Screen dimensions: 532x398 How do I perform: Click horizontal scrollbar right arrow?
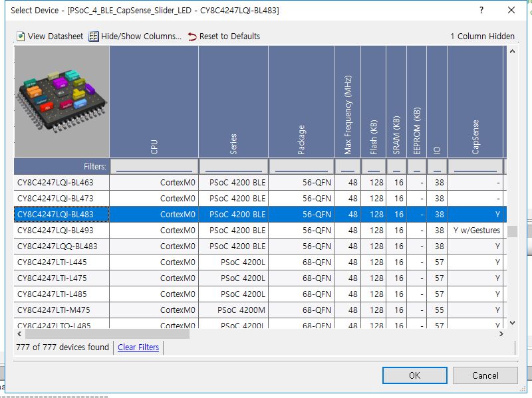(501, 334)
